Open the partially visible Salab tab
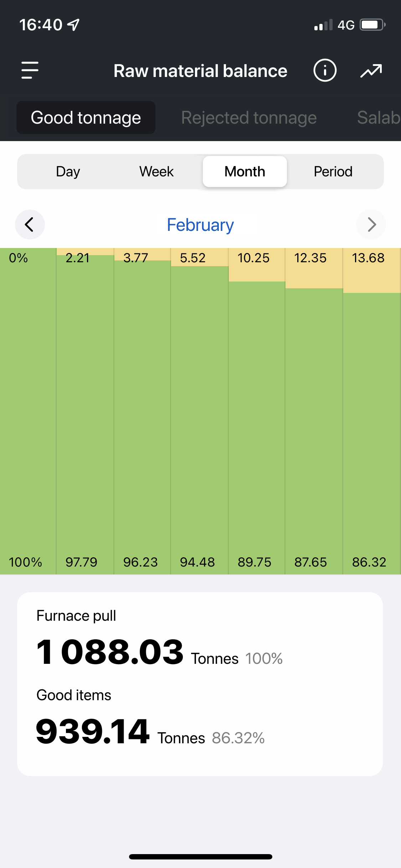The image size is (401, 868). pos(379,118)
